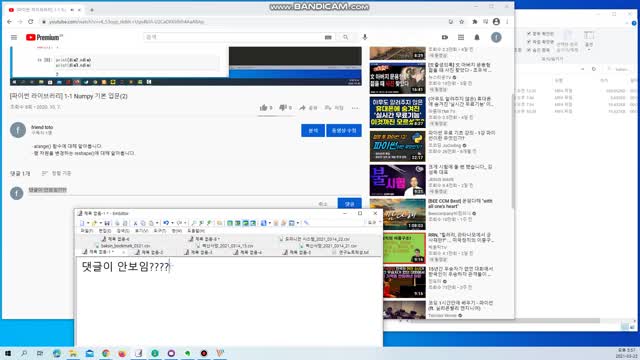This screenshot has height=360, width=640.
Task: Save the video to a playlist
Action: pyautogui.click(x=333, y=108)
